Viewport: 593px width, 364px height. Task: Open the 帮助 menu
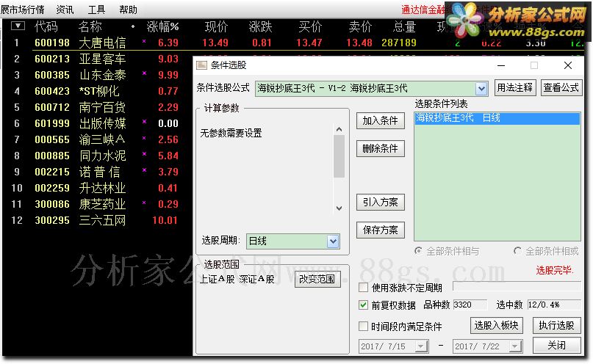pyautogui.click(x=128, y=10)
